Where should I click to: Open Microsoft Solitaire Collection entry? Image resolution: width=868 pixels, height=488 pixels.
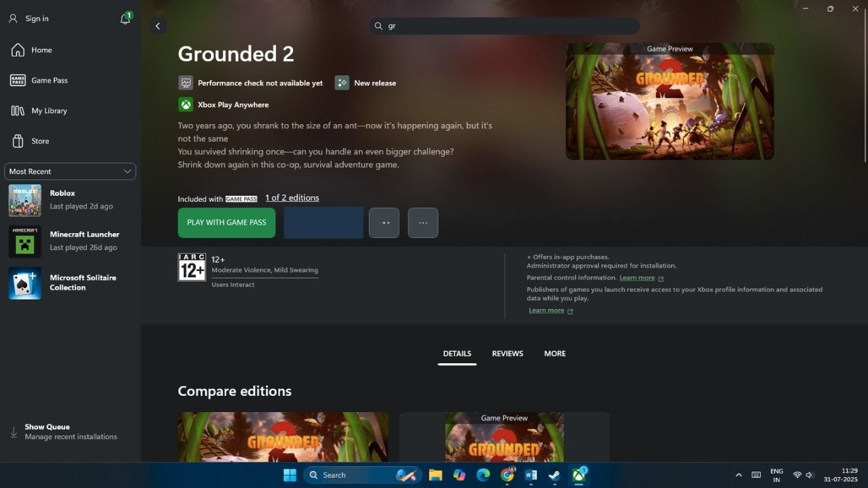tap(71, 283)
